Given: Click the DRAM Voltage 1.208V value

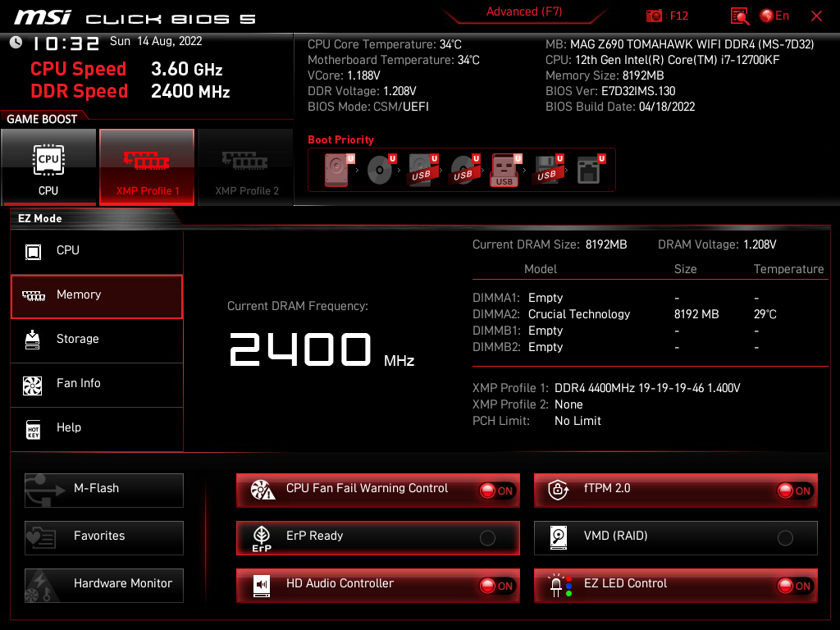Looking at the screenshot, I should click(x=760, y=244).
